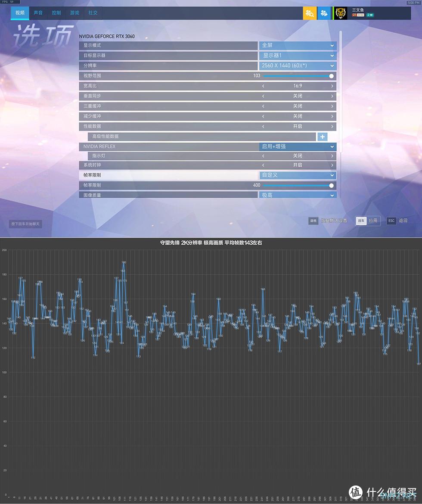Click the 应用 button
This screenshot has width=422, height=504.
click(x=368, y=221)
